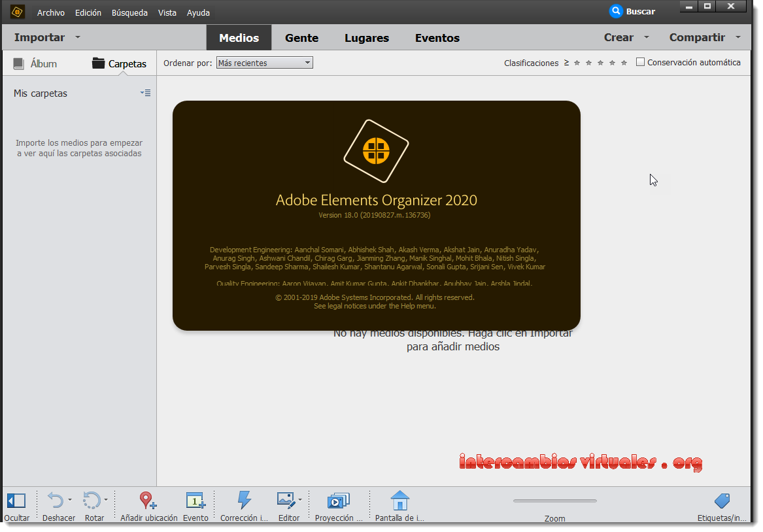
Task: Switch to the Eventos tab
Action: (x=437, y=37)
